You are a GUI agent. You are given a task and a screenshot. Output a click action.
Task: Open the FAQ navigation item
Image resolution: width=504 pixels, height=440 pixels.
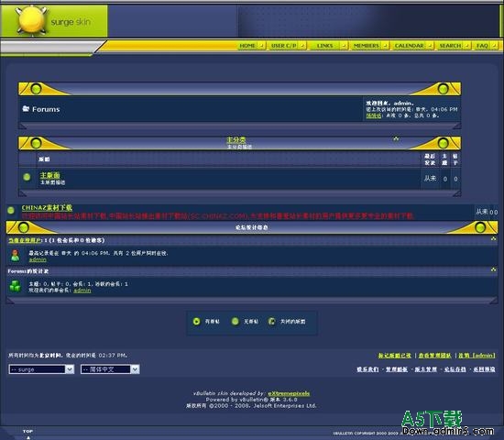482,46
